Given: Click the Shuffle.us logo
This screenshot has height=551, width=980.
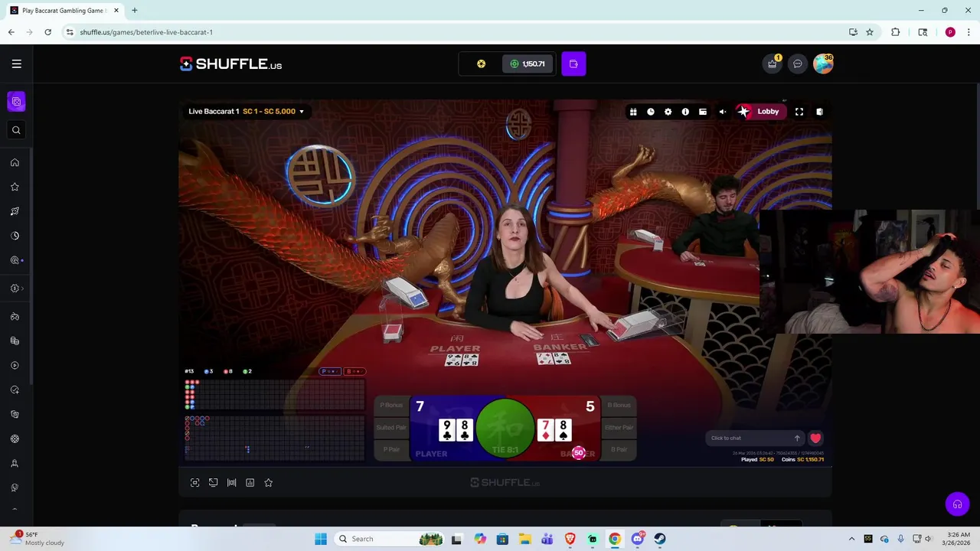Looking at the screenshot, I should point(230,64).
